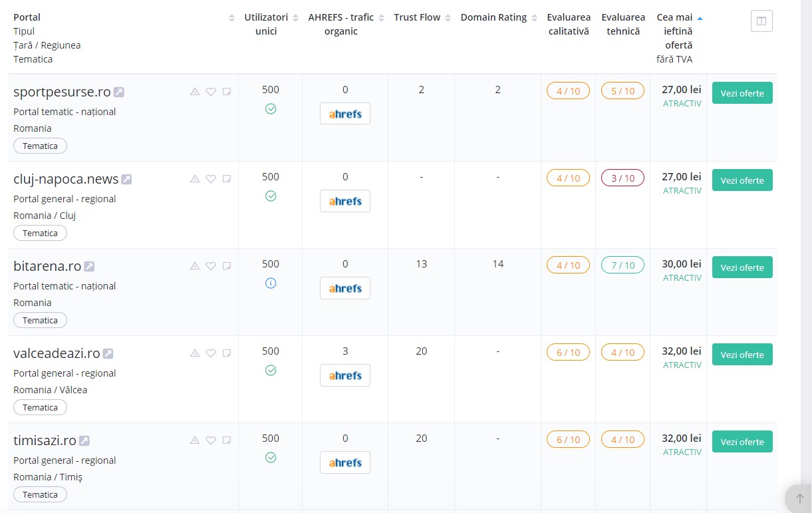Click 30,00 lei price for bitarena.ro

(x=682, y=264)
